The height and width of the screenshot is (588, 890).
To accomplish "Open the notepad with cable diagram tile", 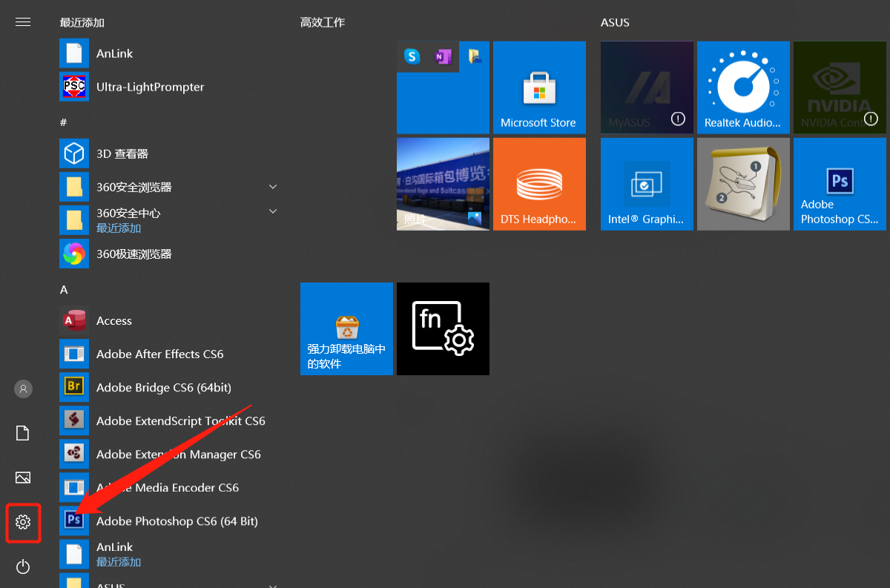I will 743,184.
